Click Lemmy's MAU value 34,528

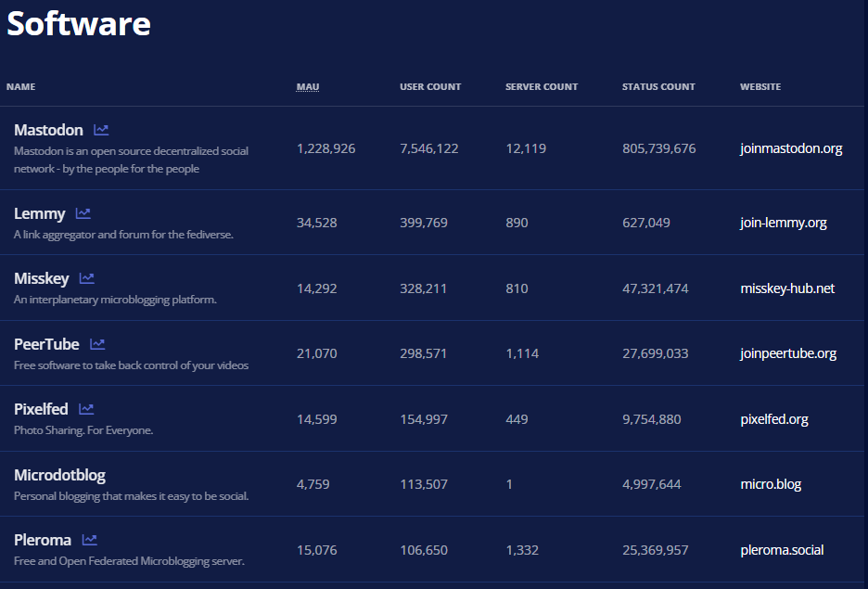click(316, 223)
